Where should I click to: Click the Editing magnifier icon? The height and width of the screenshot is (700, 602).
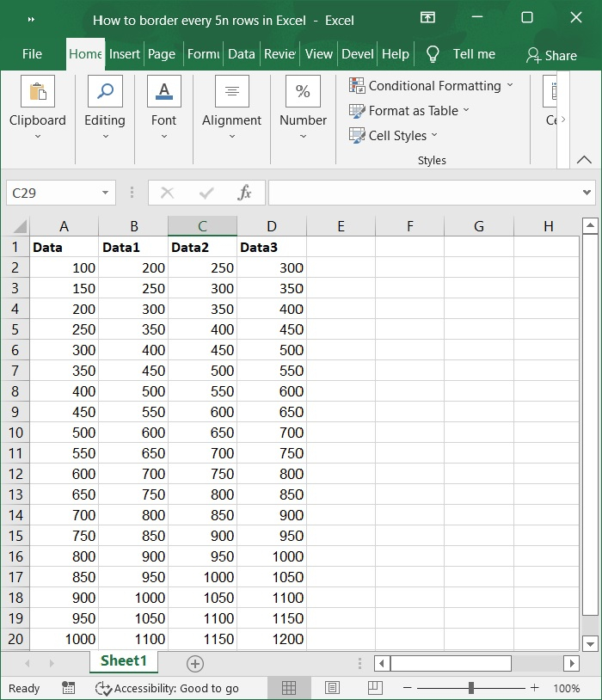105,92
